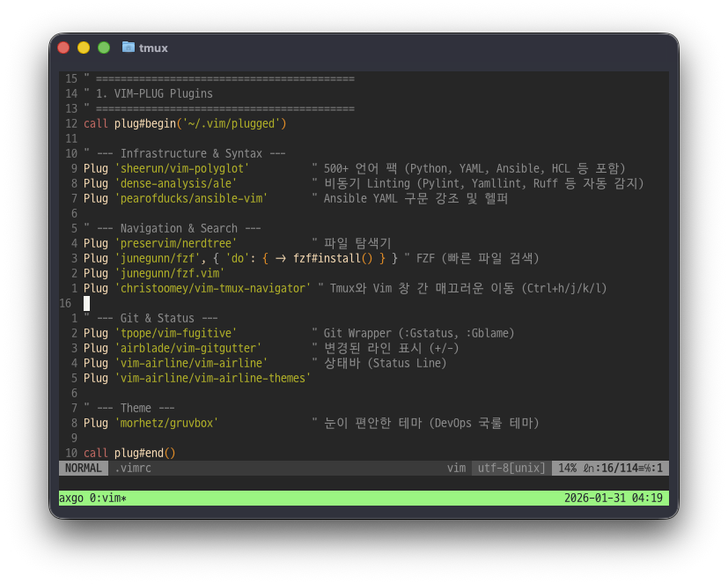
Task: Click the 'vim-airline/vim-airline' plugin string
Action: coord(191,363)
